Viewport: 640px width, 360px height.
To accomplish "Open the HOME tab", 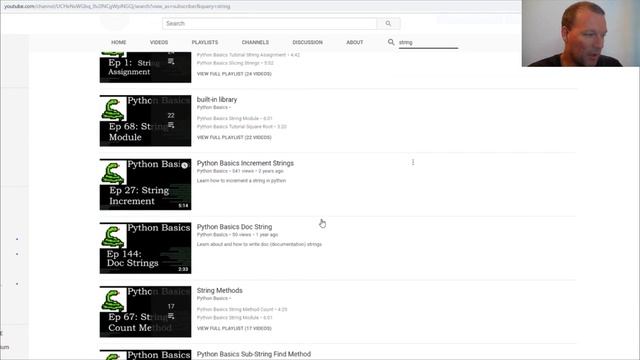I will [119, 42].
